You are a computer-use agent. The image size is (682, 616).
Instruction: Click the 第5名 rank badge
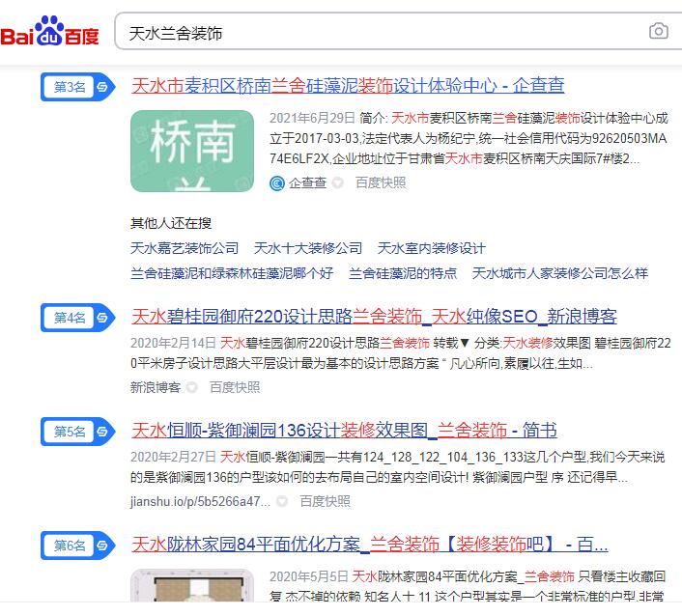click(78, 432)
